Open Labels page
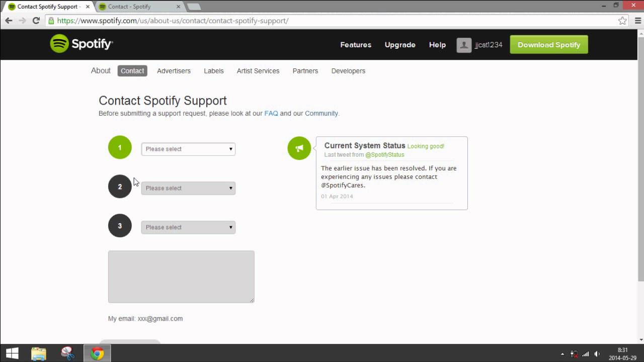This screenshot has height=362, width=644. [214, 71]
